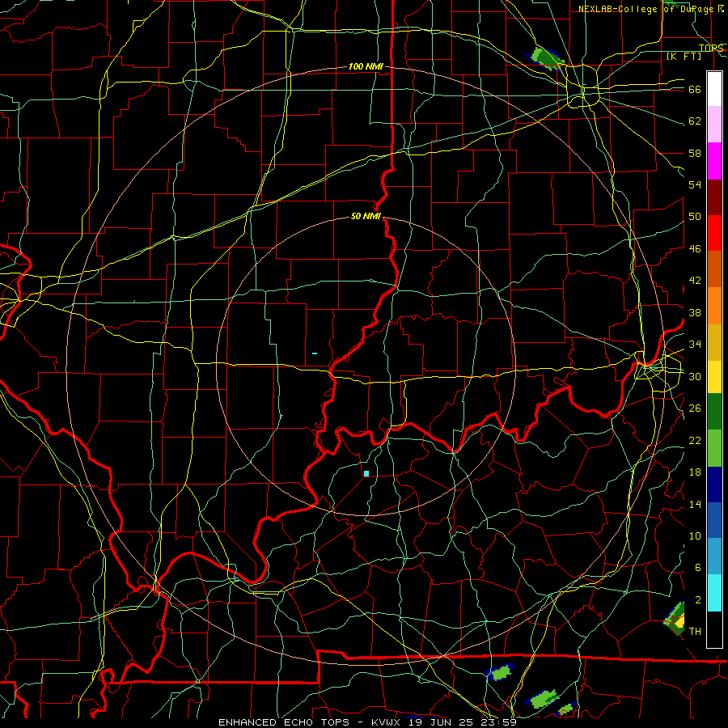Click the "42" scale value

coord(695,281)
